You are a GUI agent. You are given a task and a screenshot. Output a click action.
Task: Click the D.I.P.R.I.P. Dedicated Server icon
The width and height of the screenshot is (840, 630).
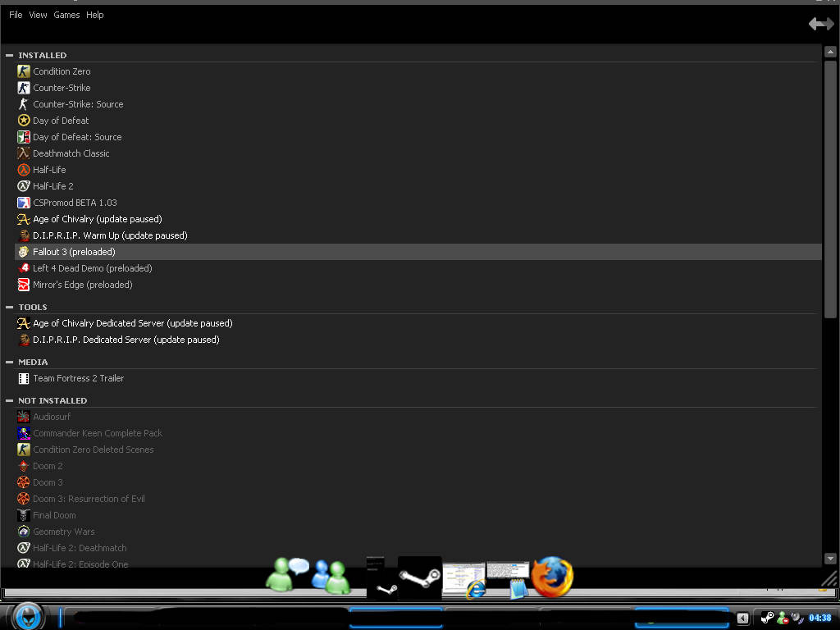pos(24,340)
